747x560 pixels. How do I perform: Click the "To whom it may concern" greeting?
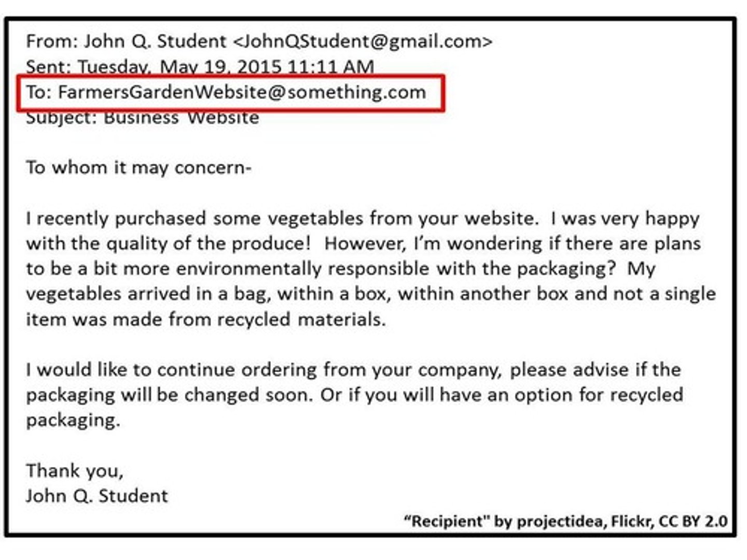139,167
